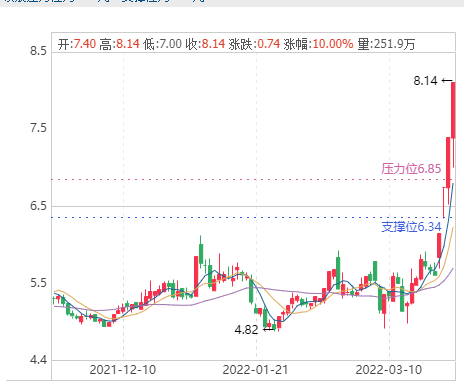Image resolution: width=464 pixels, height=391 pixels.
Task: Click the 8.14 peak price annotation
Action: [x=425, y=81]
